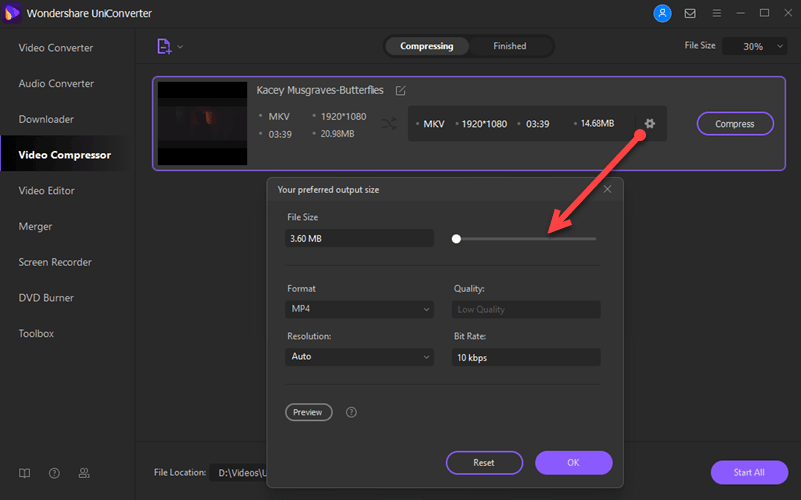Click the file size slider handle
Viewport: 801px width, 500px height.
(x=456, y=239)
